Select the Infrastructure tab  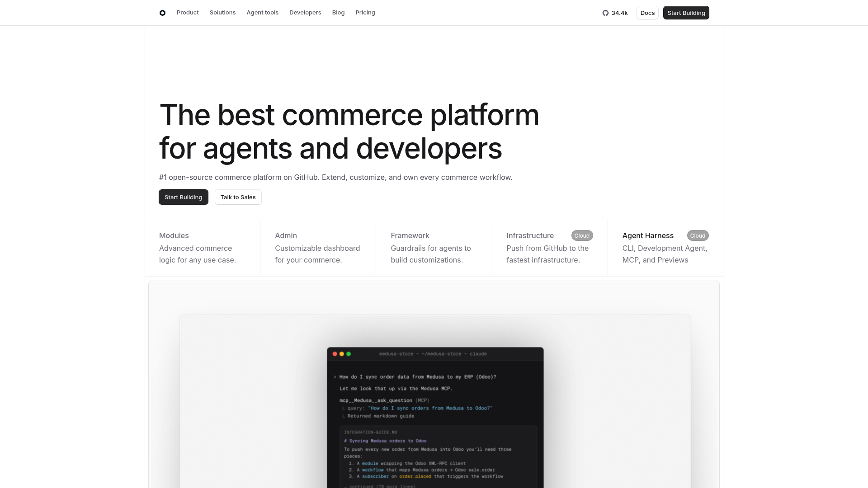point(550,248)
